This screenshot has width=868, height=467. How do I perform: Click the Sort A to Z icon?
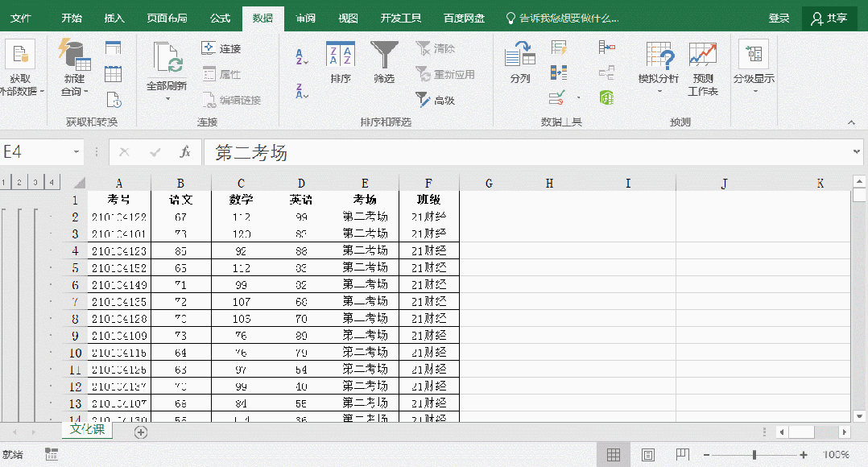(302, 57)
